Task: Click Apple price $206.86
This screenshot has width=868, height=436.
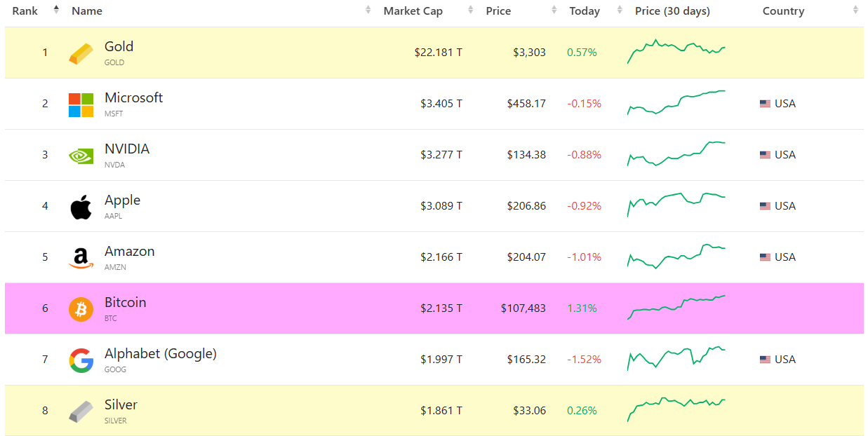Action: 526,206
